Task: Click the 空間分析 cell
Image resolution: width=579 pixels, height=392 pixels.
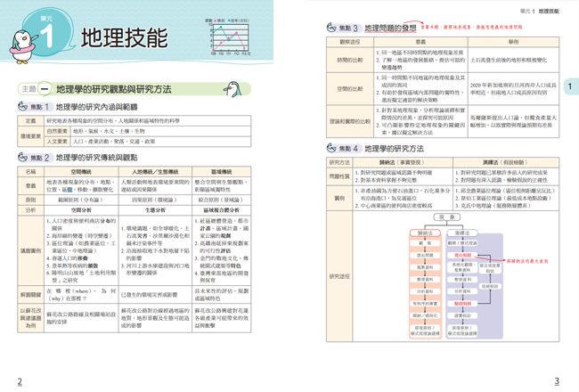Action: [x=81, y=210]
